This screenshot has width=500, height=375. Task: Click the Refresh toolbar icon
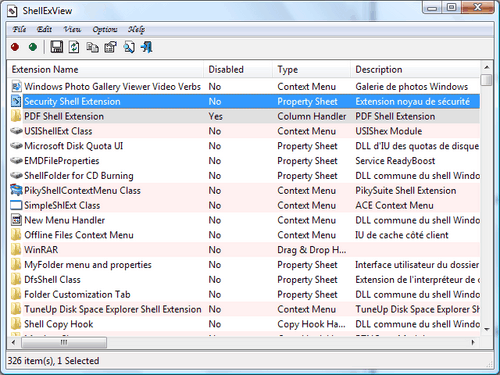pos(74,47)
